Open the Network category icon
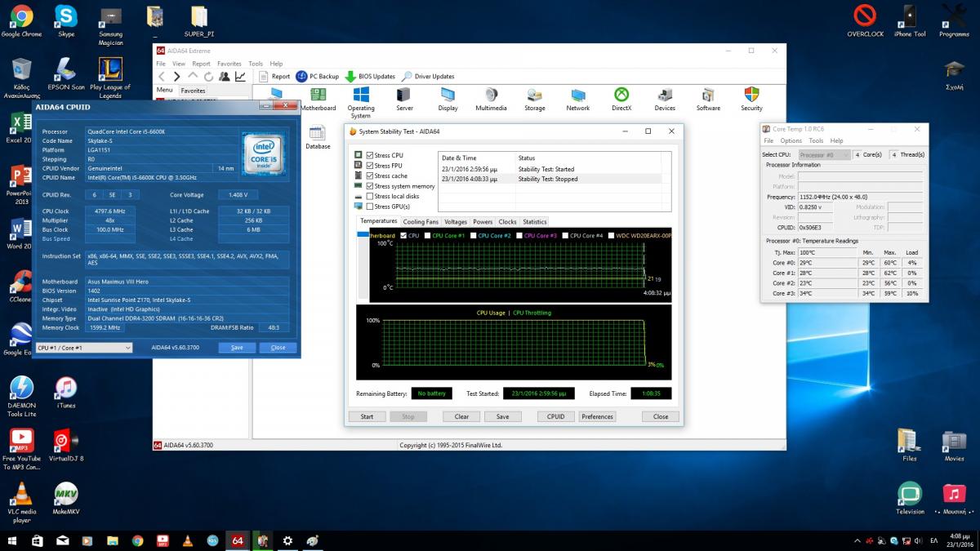The height and width of the screenshot is (551, 980). point(578,100)
